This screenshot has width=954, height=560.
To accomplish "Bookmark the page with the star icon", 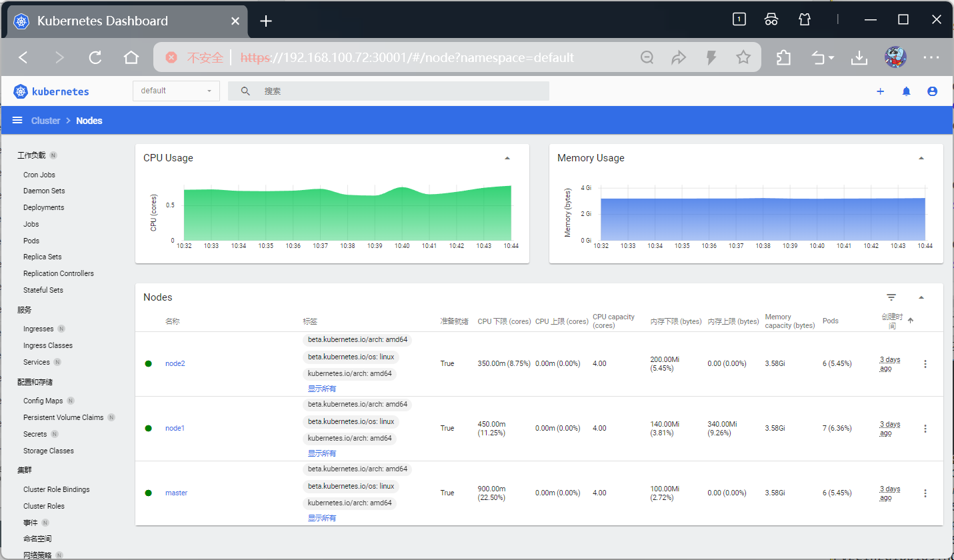I will [743, 58].
